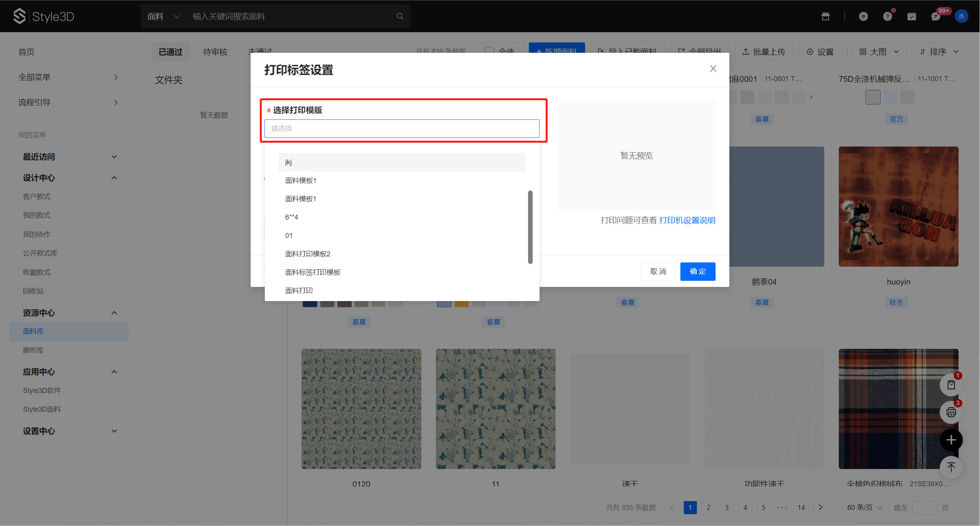
Task: Open the messages icon with 99+ badge
Action: click(x=936, y=16)
